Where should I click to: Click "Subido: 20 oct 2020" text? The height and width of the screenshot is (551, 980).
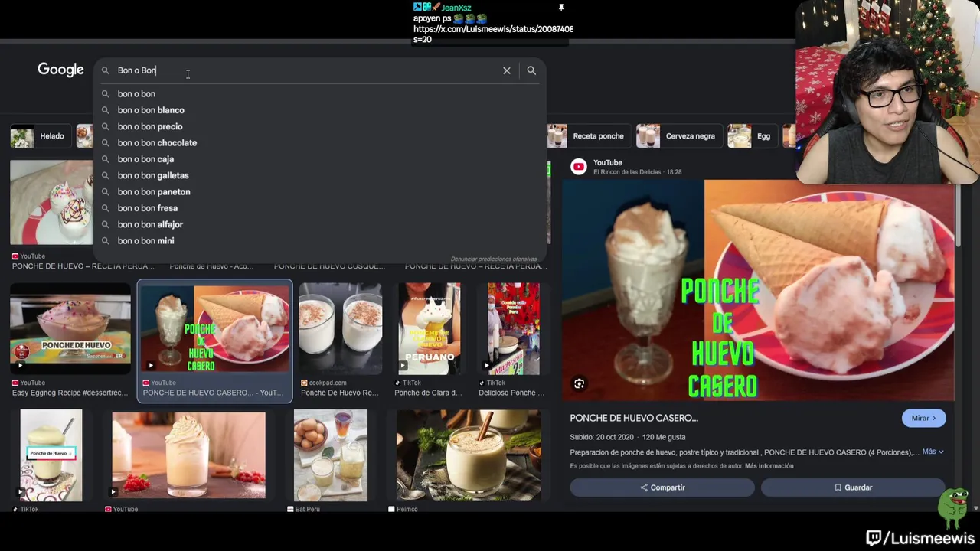(602, 437)
